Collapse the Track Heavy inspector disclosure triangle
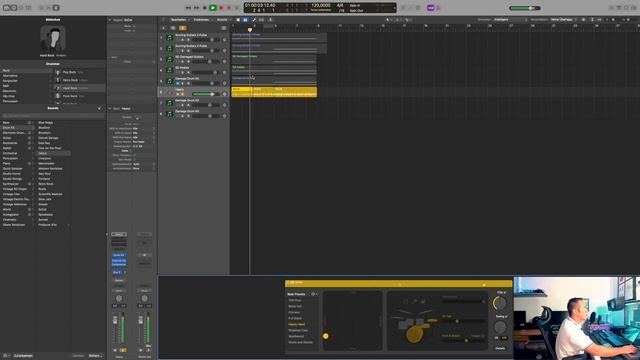This screenshot has width=640, height=360. click(109, 109)
